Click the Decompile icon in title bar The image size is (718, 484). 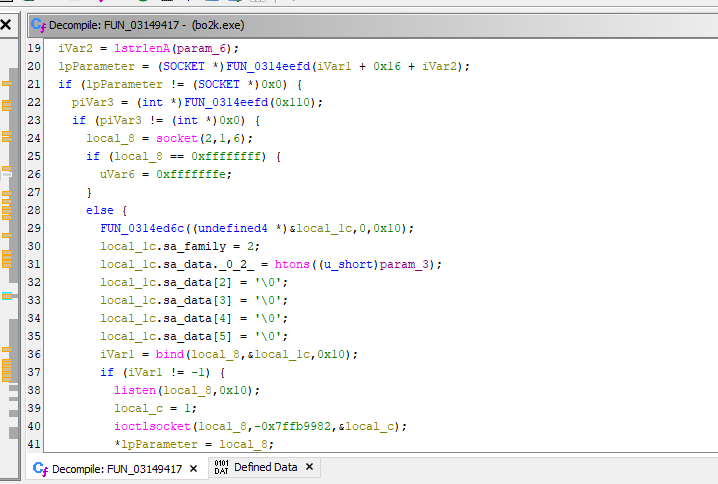[38, 23]
